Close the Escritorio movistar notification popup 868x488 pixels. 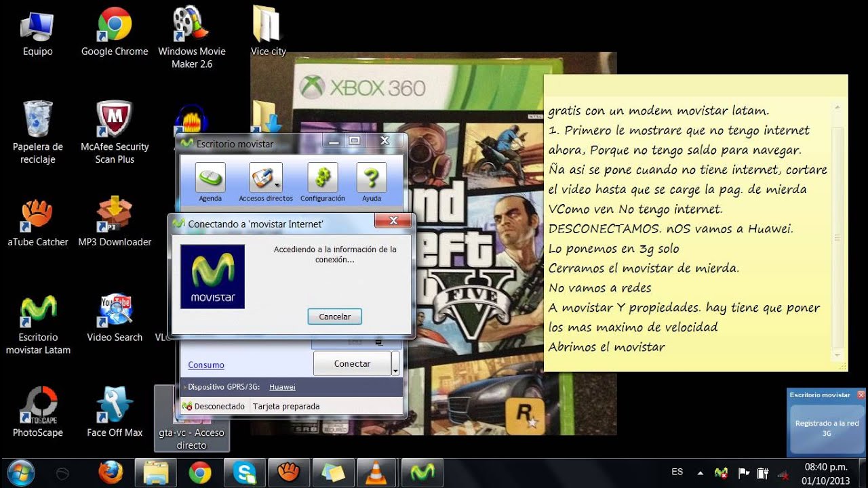[861, 394]
